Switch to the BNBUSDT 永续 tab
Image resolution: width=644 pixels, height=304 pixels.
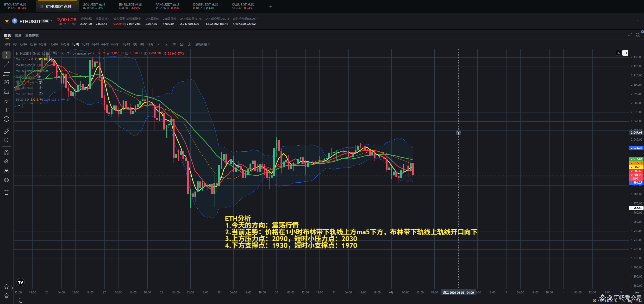click(130, 6)
